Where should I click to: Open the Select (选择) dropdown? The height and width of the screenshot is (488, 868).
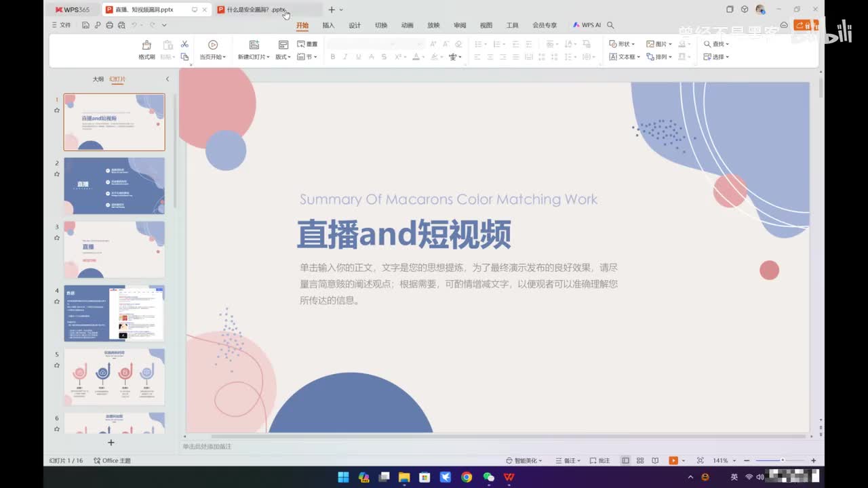(716, 57)
